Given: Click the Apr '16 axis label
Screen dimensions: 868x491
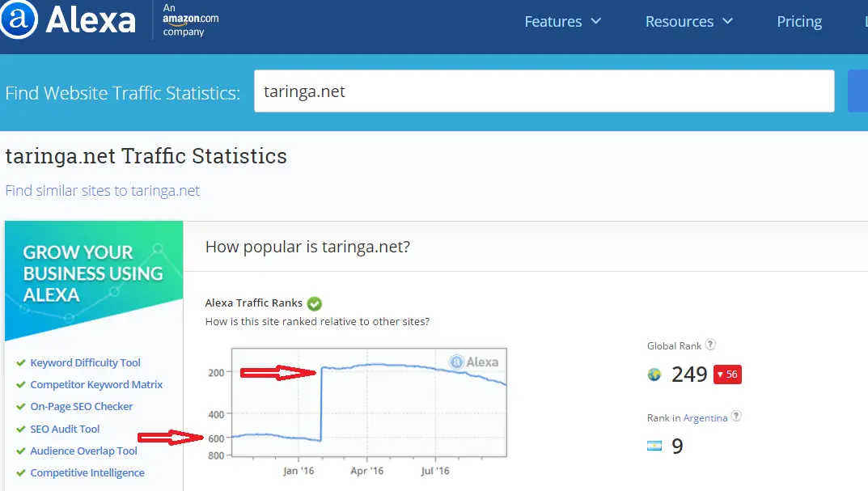Looking at the screenshot, I should 367,471.
